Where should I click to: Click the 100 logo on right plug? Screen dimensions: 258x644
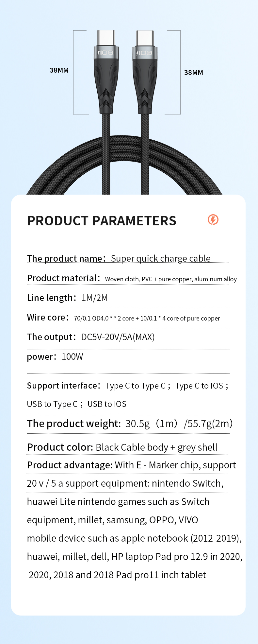tap(144, 53)
